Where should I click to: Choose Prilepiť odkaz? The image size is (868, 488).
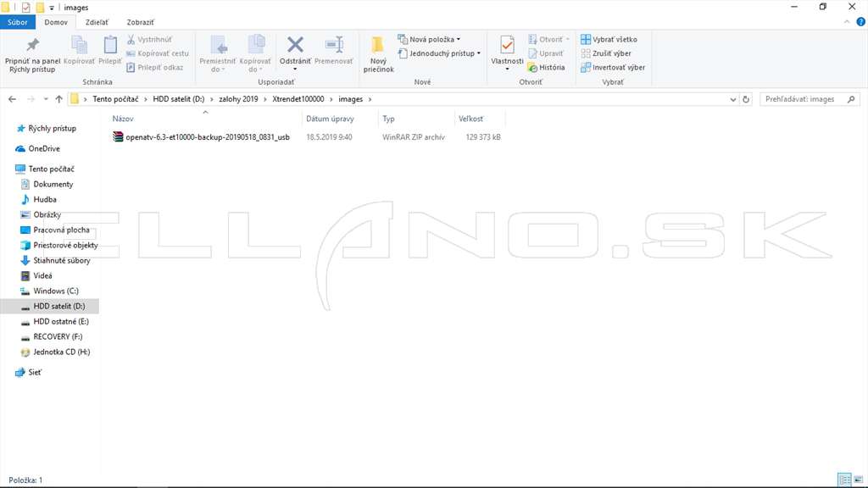(155, 67)
